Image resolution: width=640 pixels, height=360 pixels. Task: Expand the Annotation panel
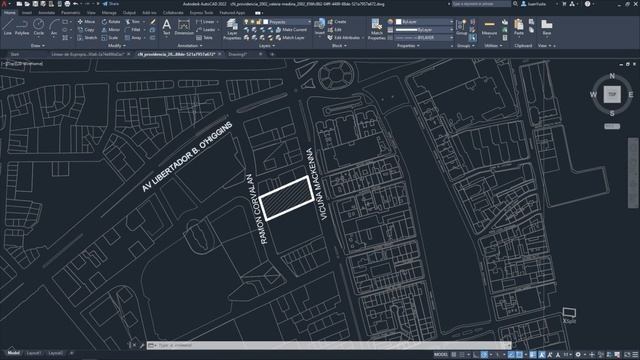tap(190, 46)
